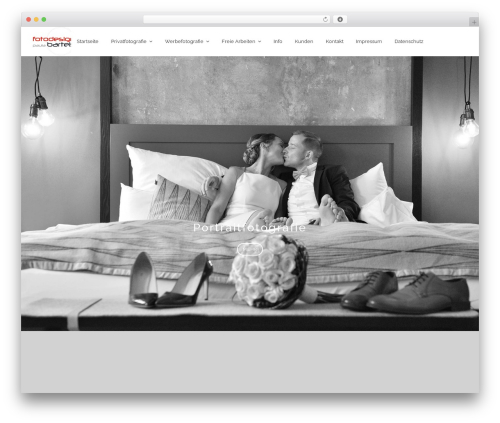The image size is (500, 423).
Task: Open the Startseite menu item
Action: (87, 41)
